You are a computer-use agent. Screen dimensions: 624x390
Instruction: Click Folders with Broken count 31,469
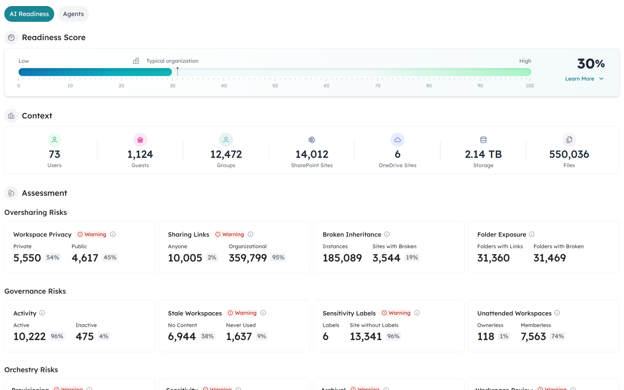tap(550, 258)
